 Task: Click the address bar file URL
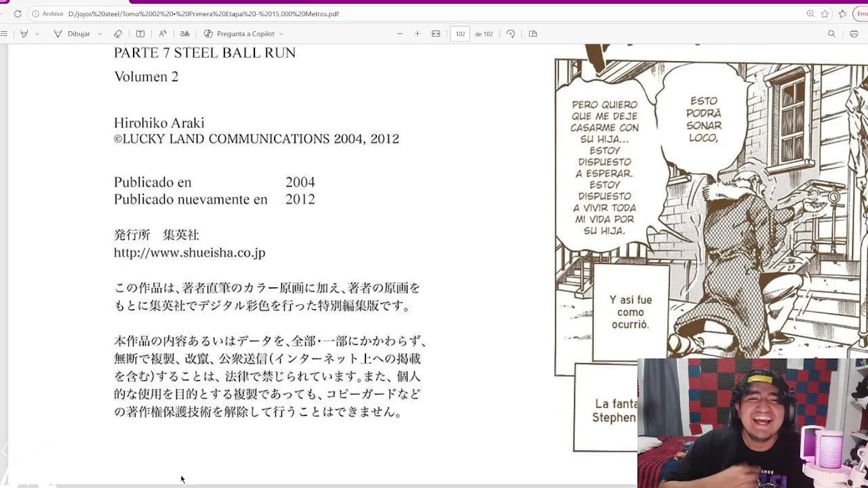click(x=203, y=14)
